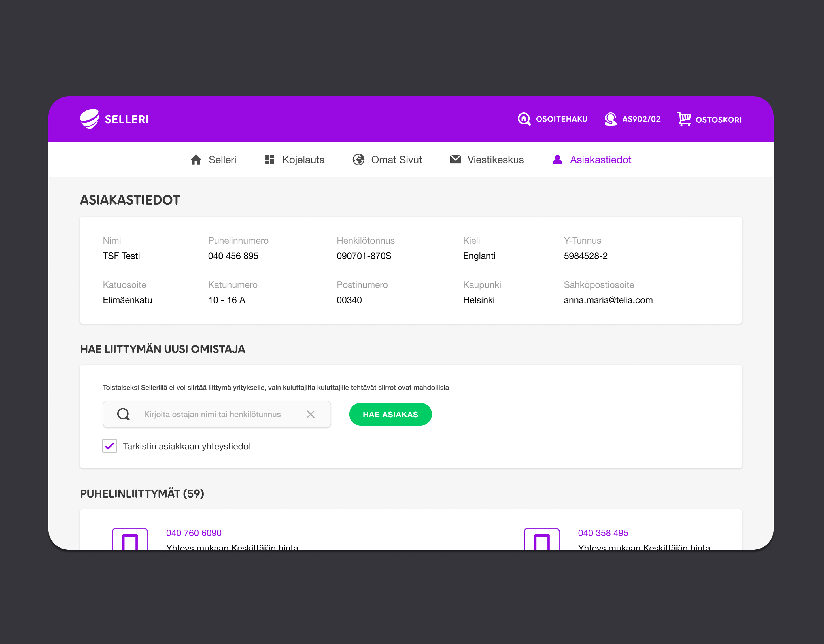
Task: Select the email anna.maria@telia.com
Action: [608, 300]
